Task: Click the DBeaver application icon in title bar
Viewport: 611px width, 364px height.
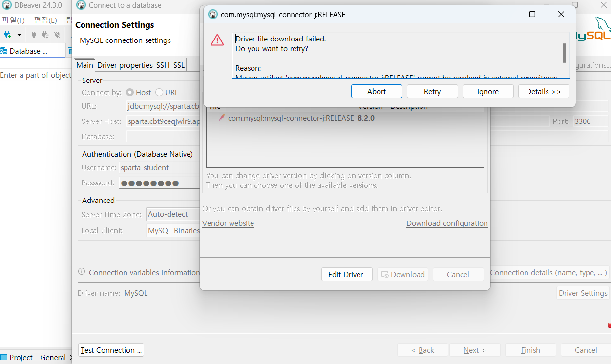Action: click(x=6, y=5)
